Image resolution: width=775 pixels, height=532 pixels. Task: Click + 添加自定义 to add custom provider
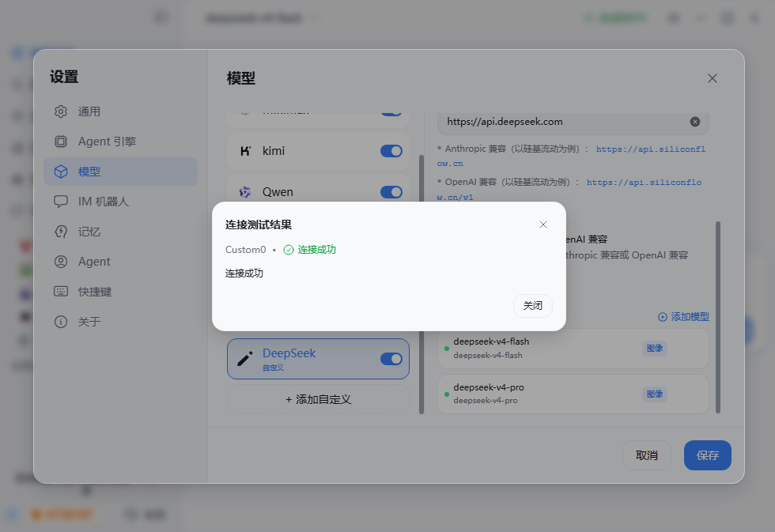tap(318, 400)
